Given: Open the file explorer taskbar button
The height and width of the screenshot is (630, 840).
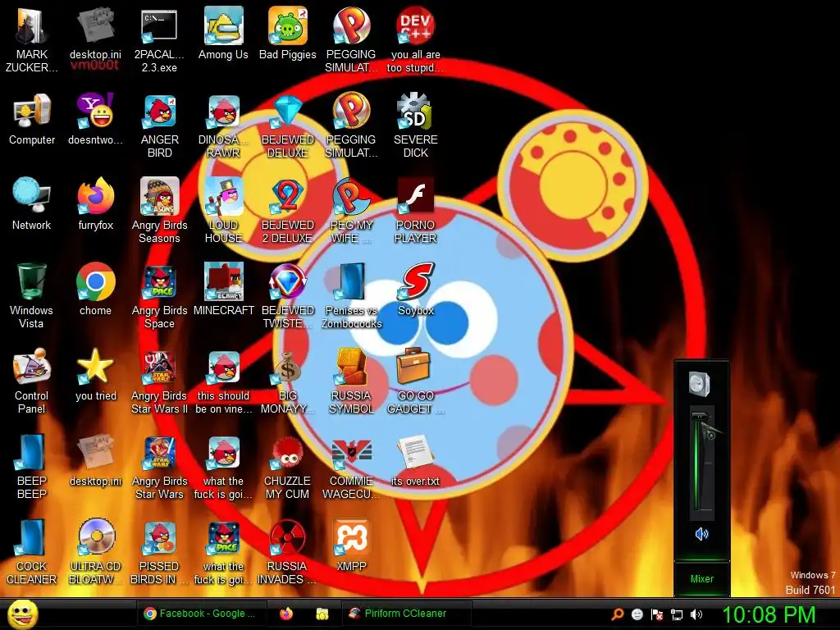Looking at the screenshot, I should click(x=322, y=614).
